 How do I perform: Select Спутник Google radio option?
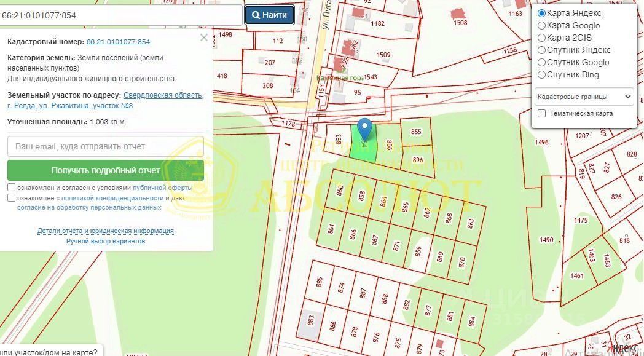542,63
